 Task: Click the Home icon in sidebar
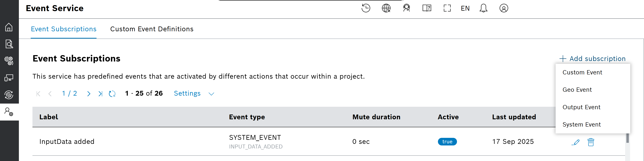point(9,27)
